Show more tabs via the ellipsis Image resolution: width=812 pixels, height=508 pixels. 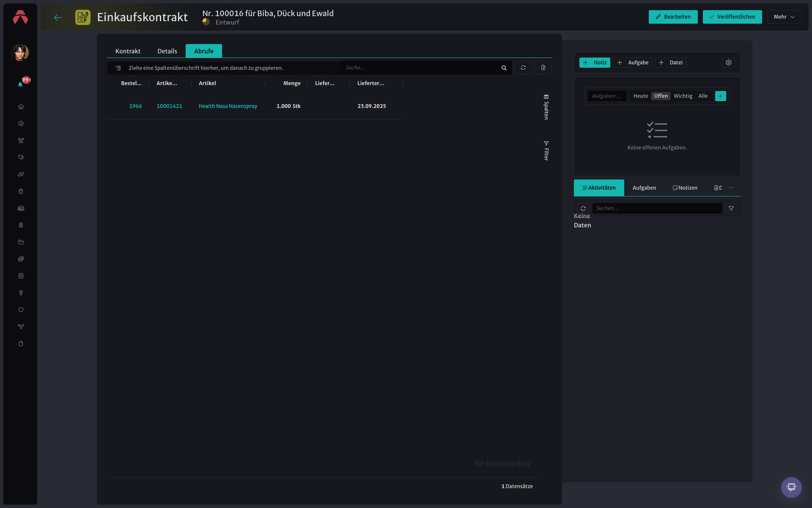pyautogui.click(x=731, y=188)
